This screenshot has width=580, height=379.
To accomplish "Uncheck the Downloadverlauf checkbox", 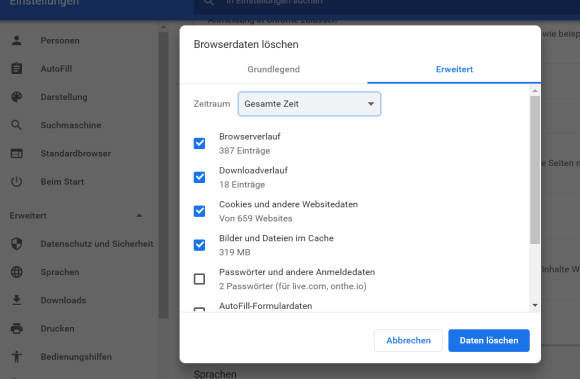I will 199,177.
